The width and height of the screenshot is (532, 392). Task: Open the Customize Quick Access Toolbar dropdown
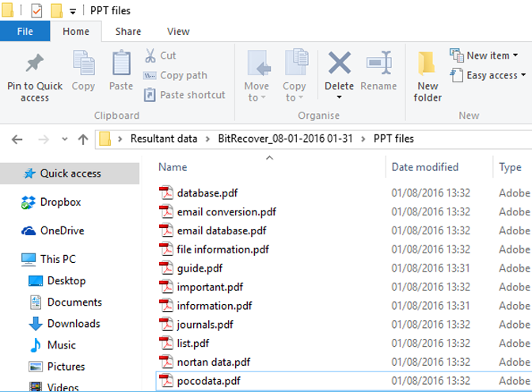[x=73, y=12]
